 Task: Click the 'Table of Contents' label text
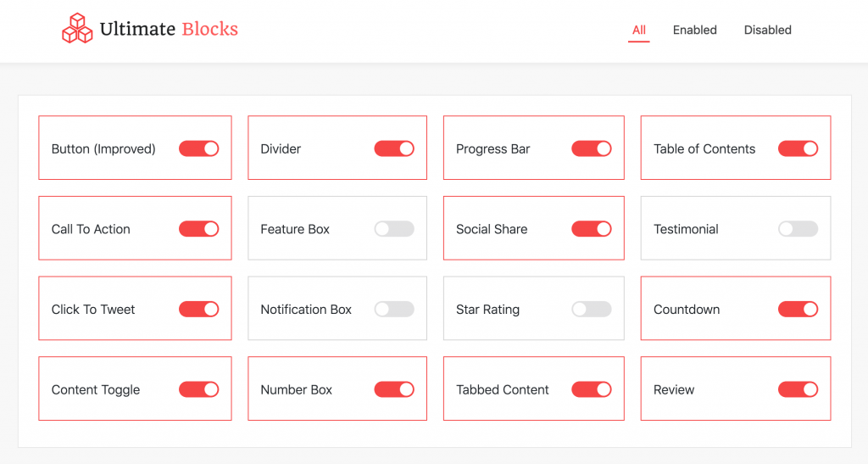pyautogui.click(x=704, y=149)
